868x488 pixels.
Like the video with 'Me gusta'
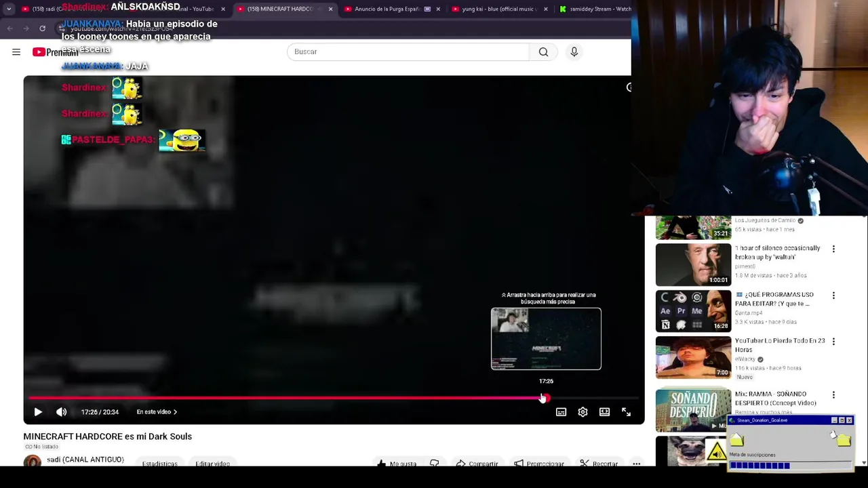[x=397, y=464]
